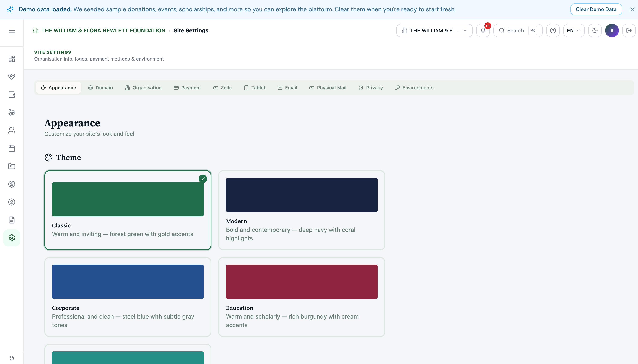
Task: Open the Organisation tab
Action: pos(143,88)
